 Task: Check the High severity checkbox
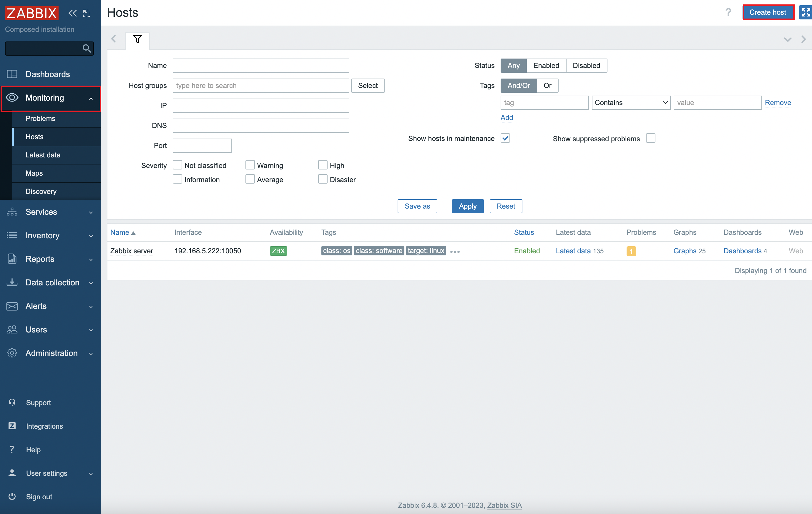[x=323, y=165]
